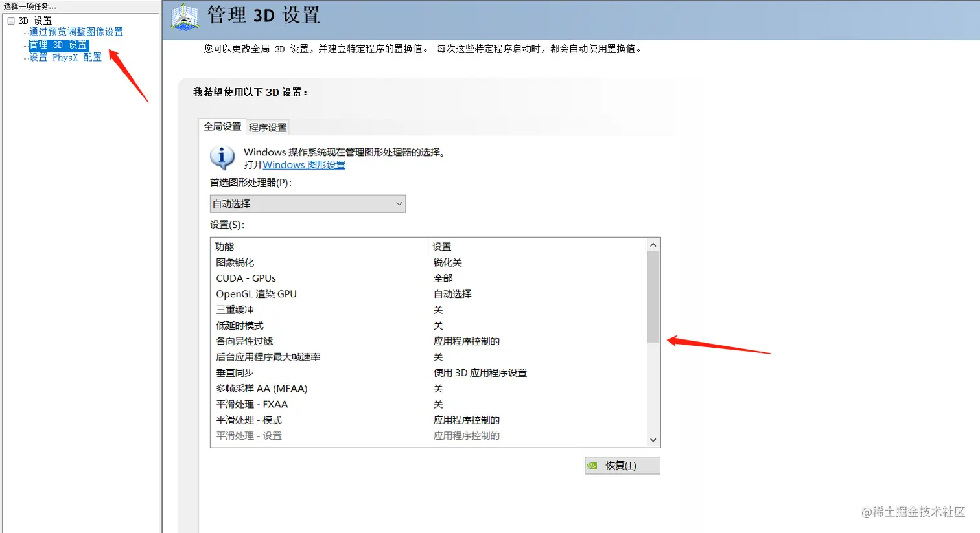980x533 pixels.
Task: Switch to the 程序设置 tab
Action: click(268, 128)
